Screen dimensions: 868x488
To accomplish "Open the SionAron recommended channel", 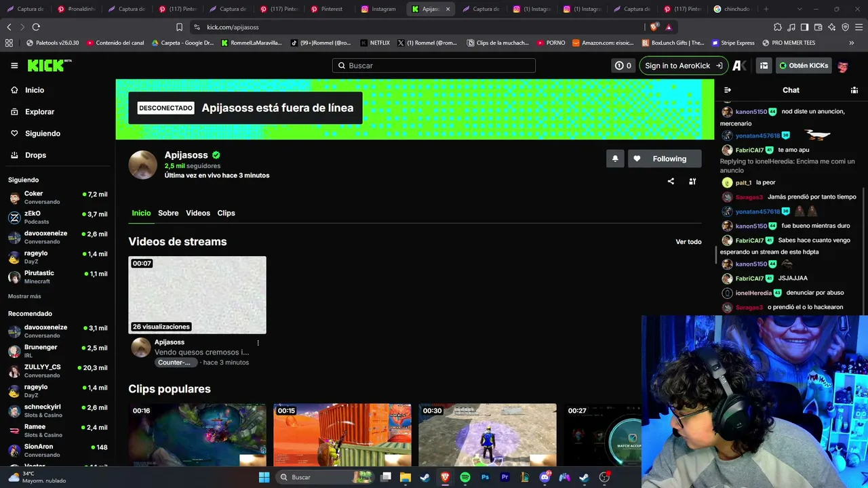I will tap(58, 450).
